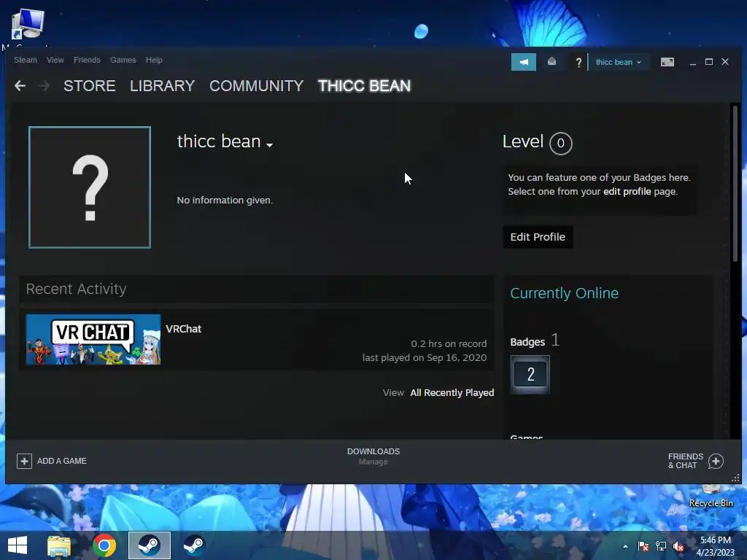This screenshot has width=747, height=560.
Task: Click FRIENDS & CHAT label
Action: (x=686, y=461)
